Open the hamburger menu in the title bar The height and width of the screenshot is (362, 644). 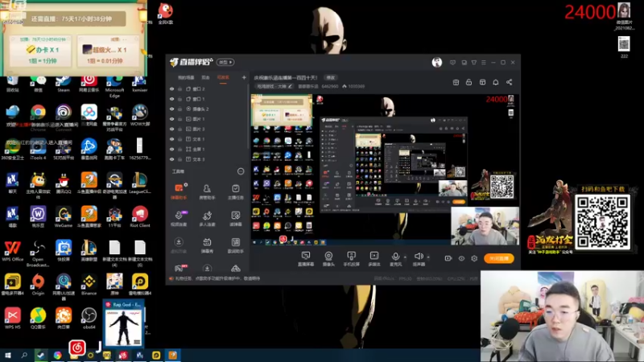point(484,63)
